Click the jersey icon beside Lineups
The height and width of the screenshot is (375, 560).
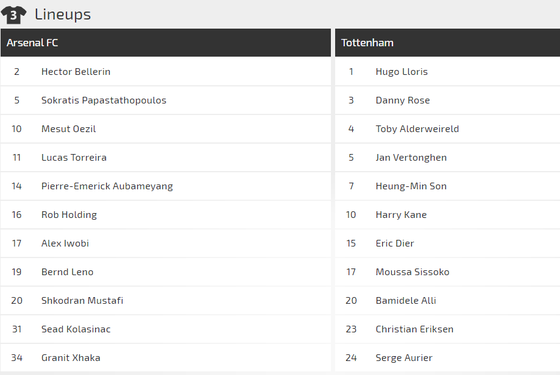[x=14, y=15]
